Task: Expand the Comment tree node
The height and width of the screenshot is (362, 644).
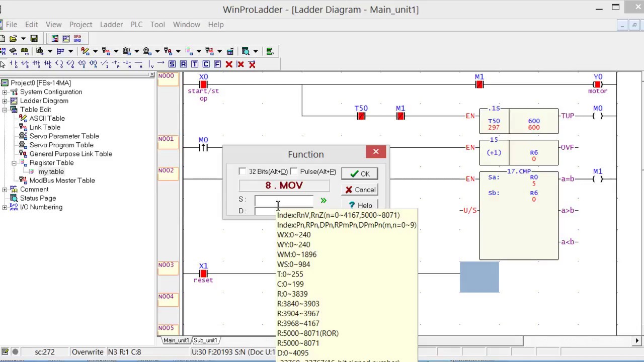Action: (x=5, y=190)
